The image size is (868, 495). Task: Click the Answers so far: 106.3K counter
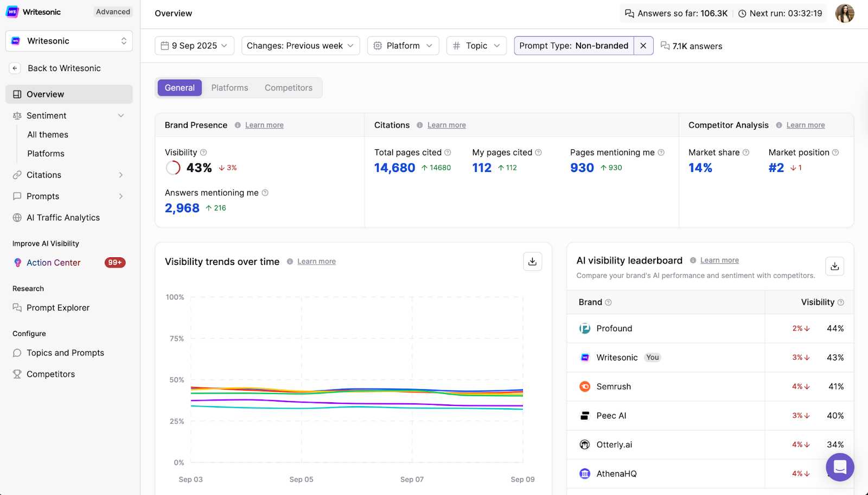point(676,13)
